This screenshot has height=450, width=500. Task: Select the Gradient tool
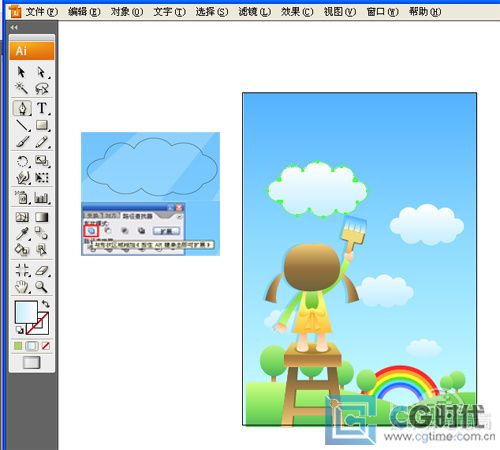tap(42, 217)
